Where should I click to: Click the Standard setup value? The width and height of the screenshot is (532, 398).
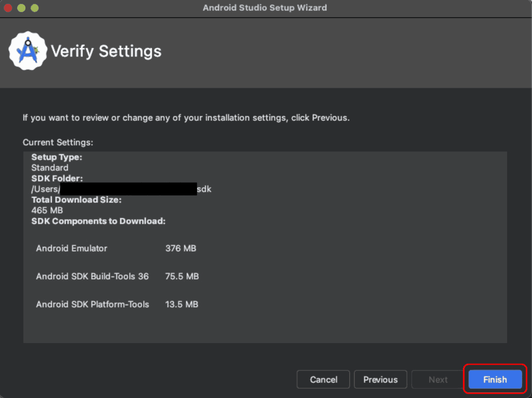tap(49, 168)
